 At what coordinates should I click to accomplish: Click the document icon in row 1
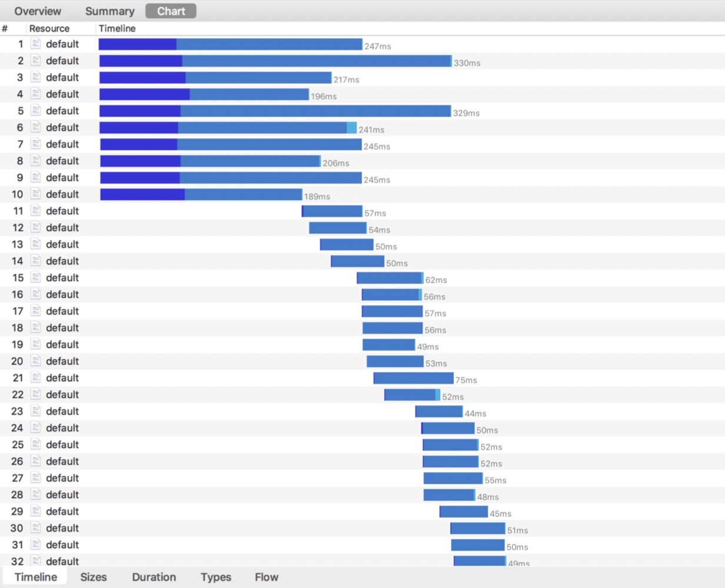[36, 44]
